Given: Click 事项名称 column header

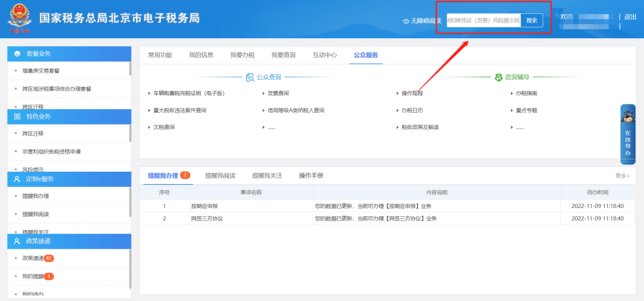Looking at the screenshot, I should 251,192.
